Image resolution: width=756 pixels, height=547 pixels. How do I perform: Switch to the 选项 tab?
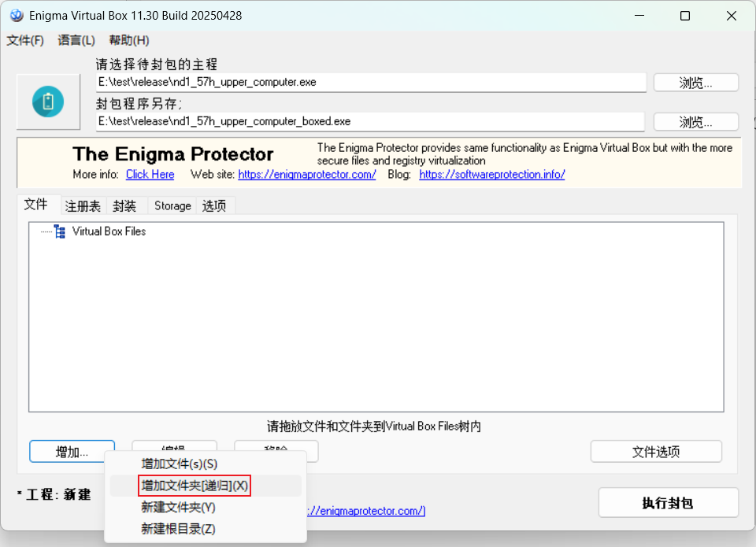point(214,206)
